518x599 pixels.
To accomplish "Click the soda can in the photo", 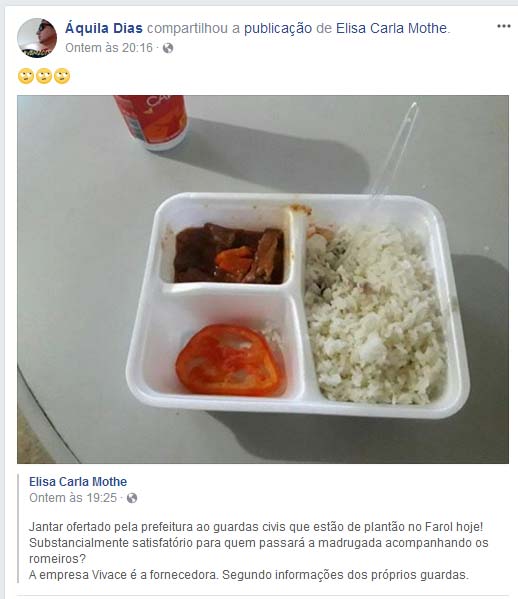I will (x=152, y=121).
